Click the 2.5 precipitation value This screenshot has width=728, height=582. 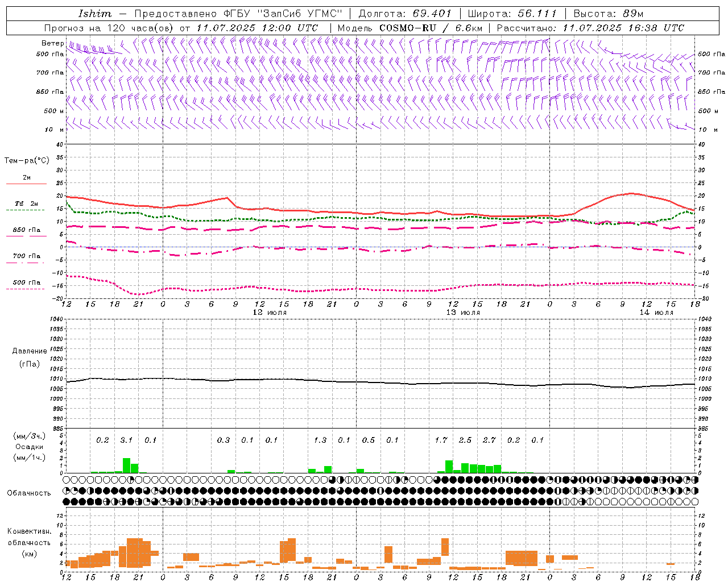[465, 440]
